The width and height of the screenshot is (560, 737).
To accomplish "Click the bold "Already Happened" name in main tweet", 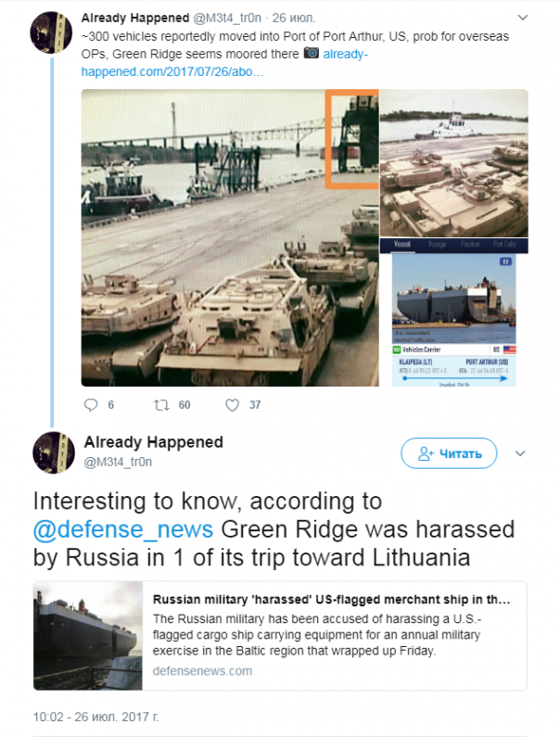I will [x=153, y=442].
